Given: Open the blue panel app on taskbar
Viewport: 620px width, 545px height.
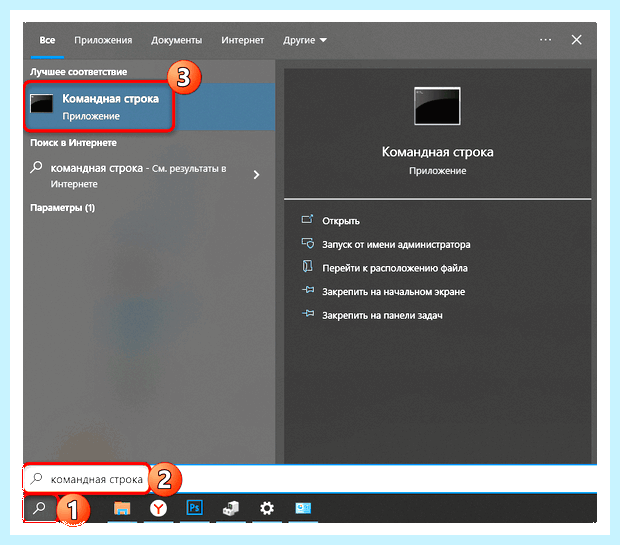Looking at the screenshot, I should point(303,508).
